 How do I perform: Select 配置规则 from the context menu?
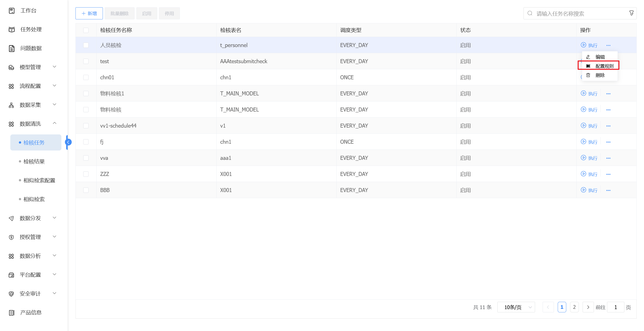(x=604, y=66)
